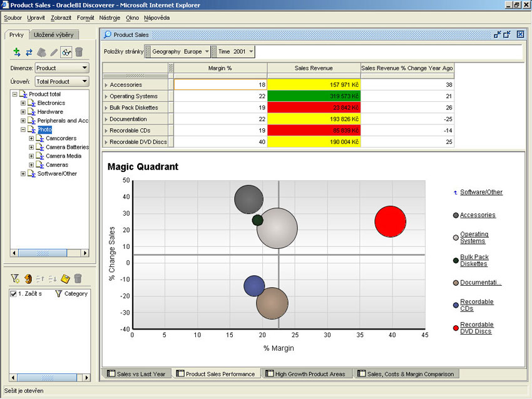Expand the Camera Media tree node
This screenshot has width=532, height=399.
click(31, 156)
